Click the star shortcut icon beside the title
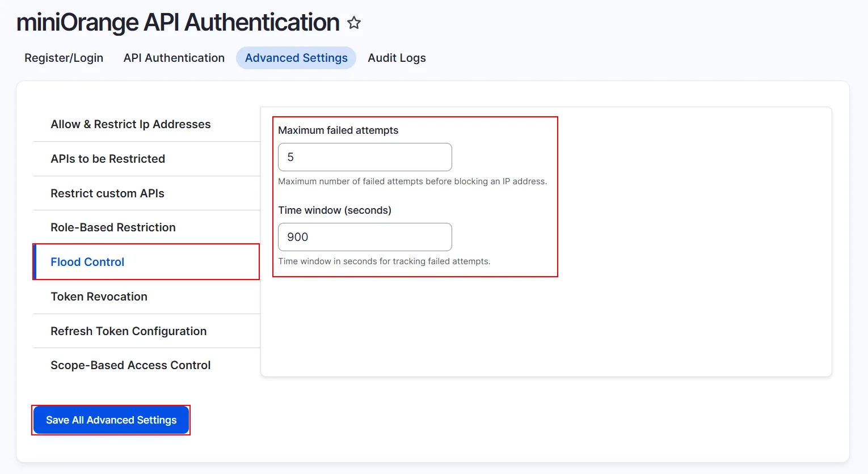This screenshot has height=474, width=868. 354,23
